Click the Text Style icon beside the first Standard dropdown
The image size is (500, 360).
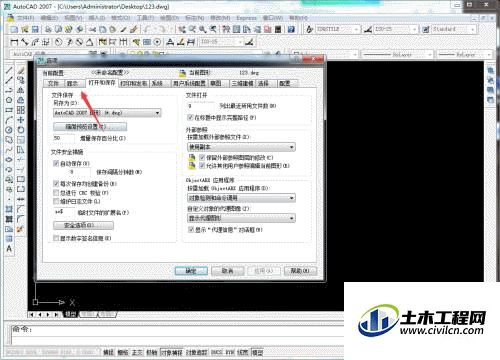tap(309, 30)
